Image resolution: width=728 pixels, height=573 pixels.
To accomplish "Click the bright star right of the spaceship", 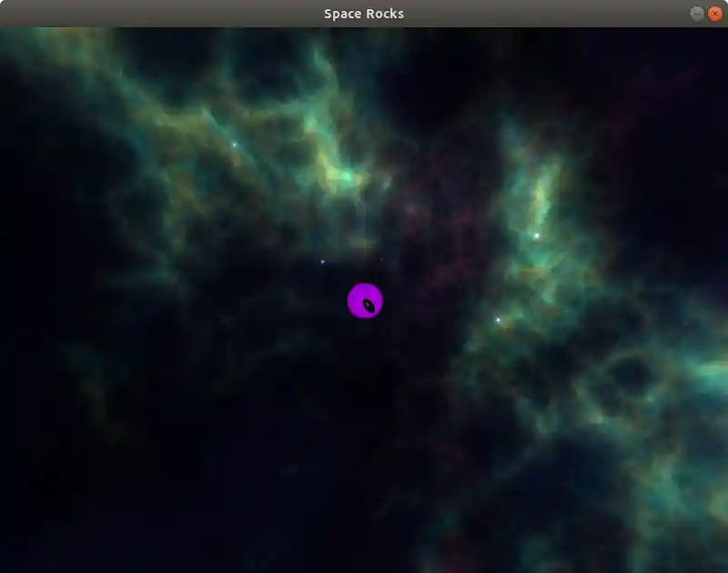I will 499,319.
